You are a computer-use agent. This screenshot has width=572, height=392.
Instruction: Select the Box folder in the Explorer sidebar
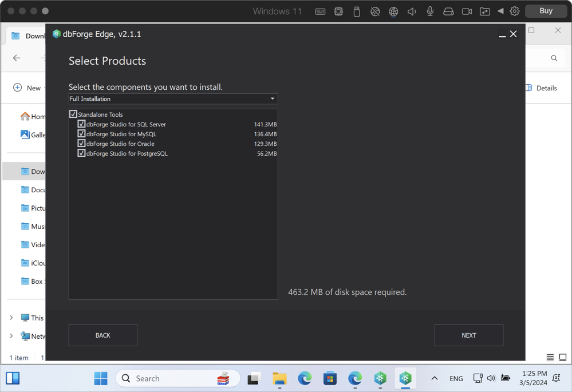(x=33, y=281)
